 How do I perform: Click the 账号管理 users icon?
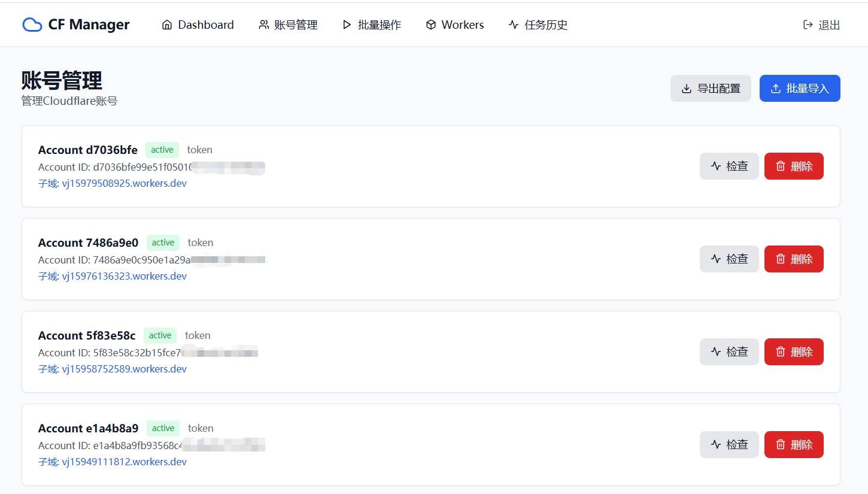[263, 25]
